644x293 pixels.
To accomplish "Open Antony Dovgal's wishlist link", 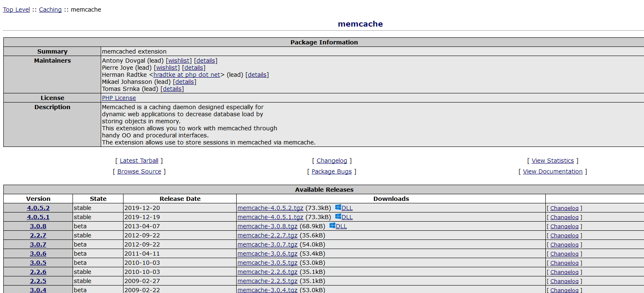I will pyautogui.click(x=179, y=61).
